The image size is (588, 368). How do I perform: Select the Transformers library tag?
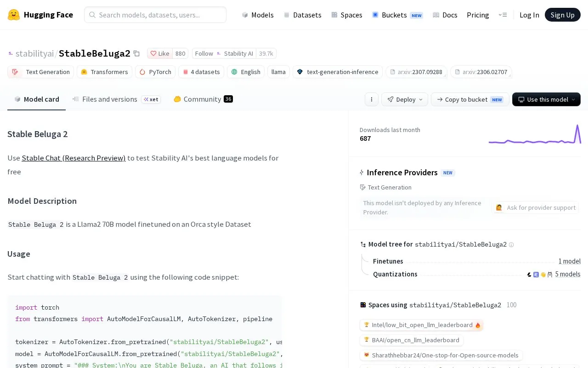coord(105,72)
